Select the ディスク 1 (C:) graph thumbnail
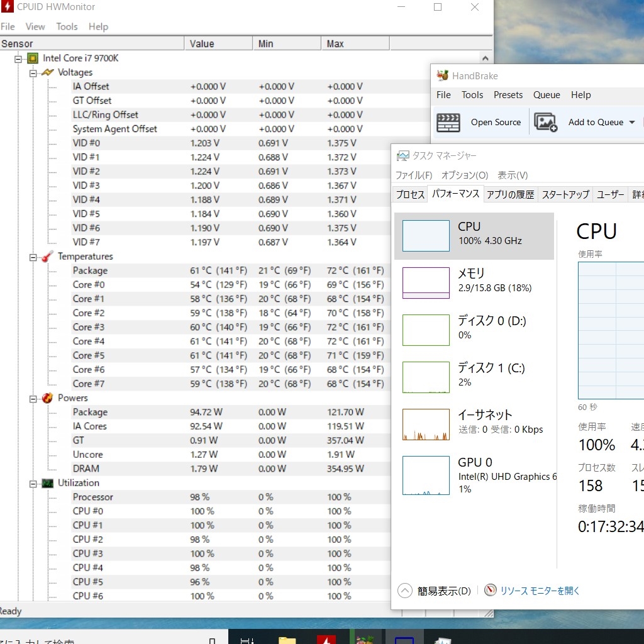This screenshot has width=644, height=644. pyautogui.click(x=426, y=377)
